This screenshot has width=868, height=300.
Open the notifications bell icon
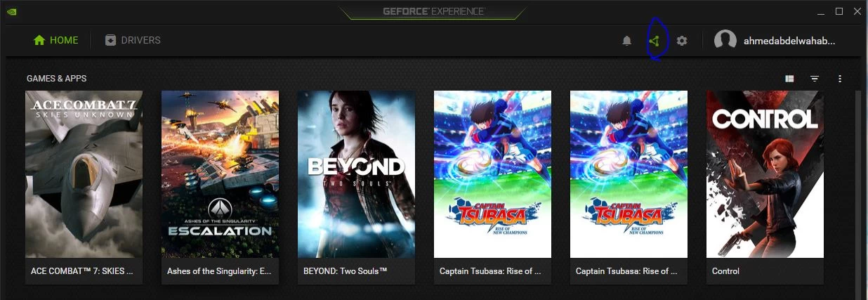coord(626,41)
